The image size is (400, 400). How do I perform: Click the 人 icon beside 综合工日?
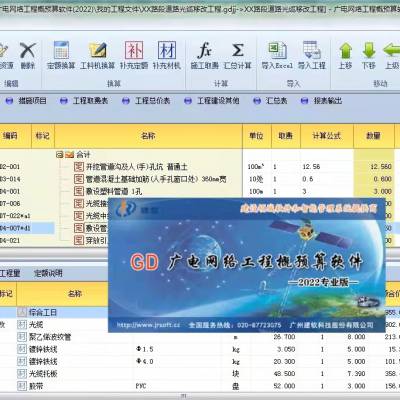click(22, 312)
